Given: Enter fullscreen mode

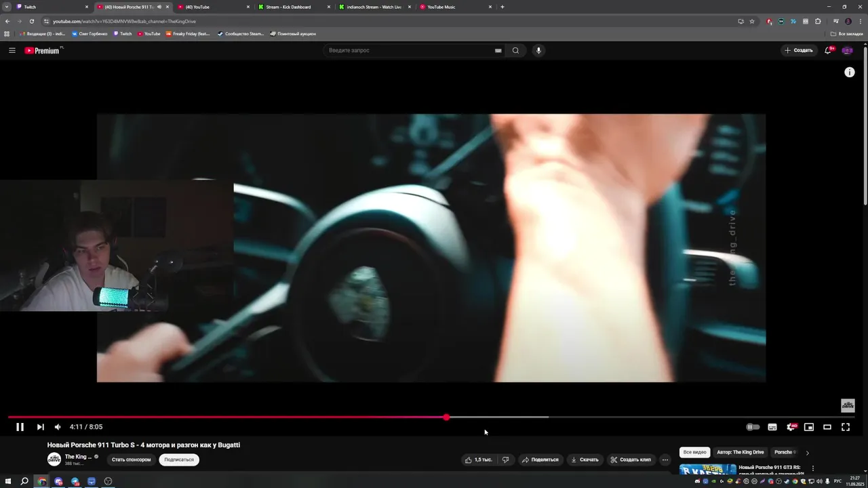Looking at the screenshot, I should point(846,427).
